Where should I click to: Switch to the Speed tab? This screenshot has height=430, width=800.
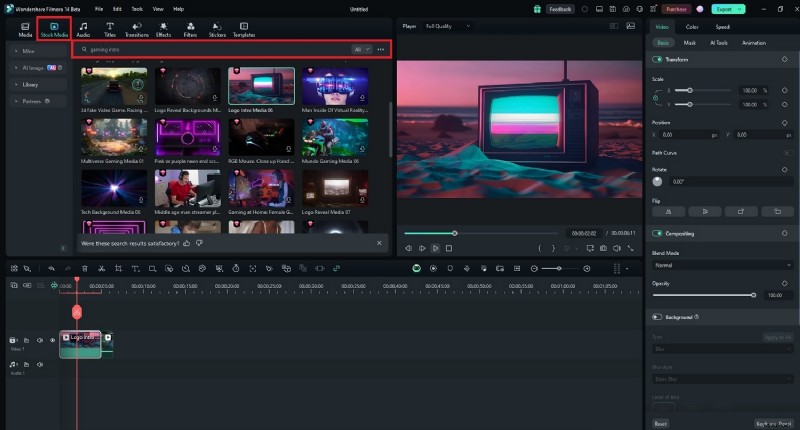[722, 27]
